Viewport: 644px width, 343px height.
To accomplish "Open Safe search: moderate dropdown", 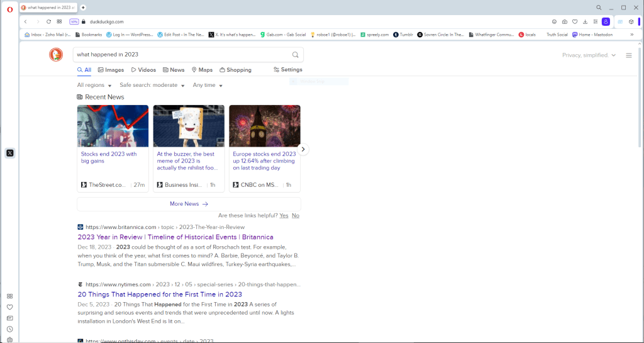I will pyautogui.click(x=152, y=85).
